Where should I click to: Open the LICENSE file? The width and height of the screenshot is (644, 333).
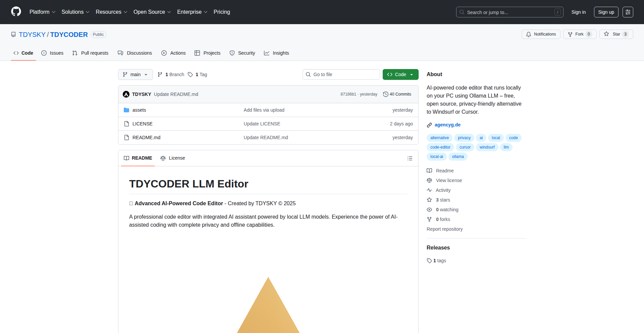(143, 124)
